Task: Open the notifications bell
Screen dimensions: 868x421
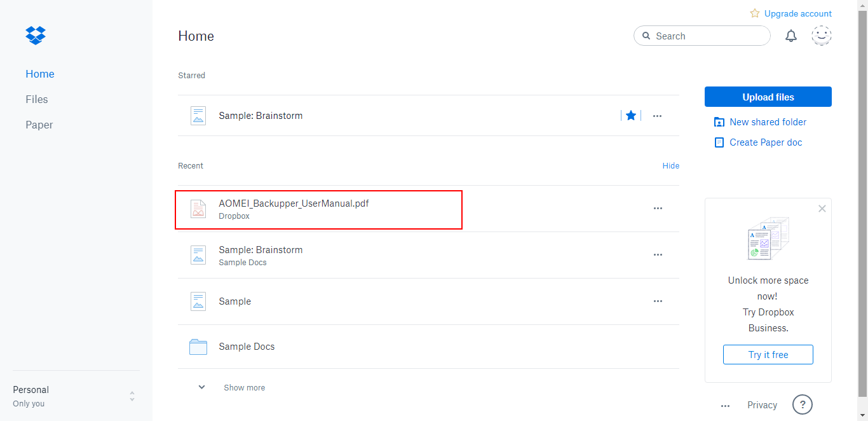Action: pyautogui.click(x=791, y=36)
